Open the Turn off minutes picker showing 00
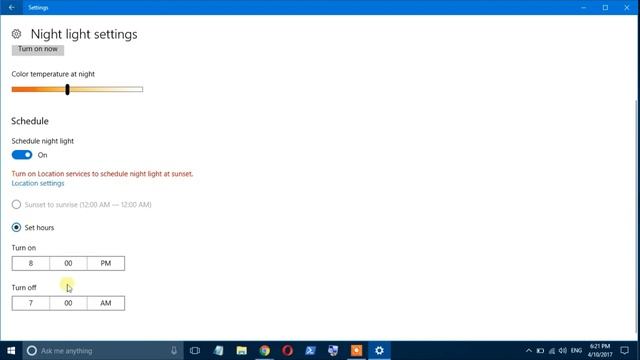This screenshot has height=360, width=640. click(x=68, y=303)
